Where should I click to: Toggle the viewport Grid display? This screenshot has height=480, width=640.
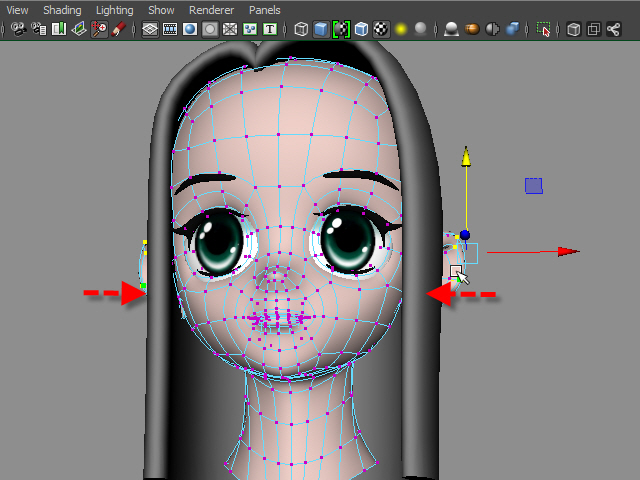pyautogui.click(x=150, y=30)
